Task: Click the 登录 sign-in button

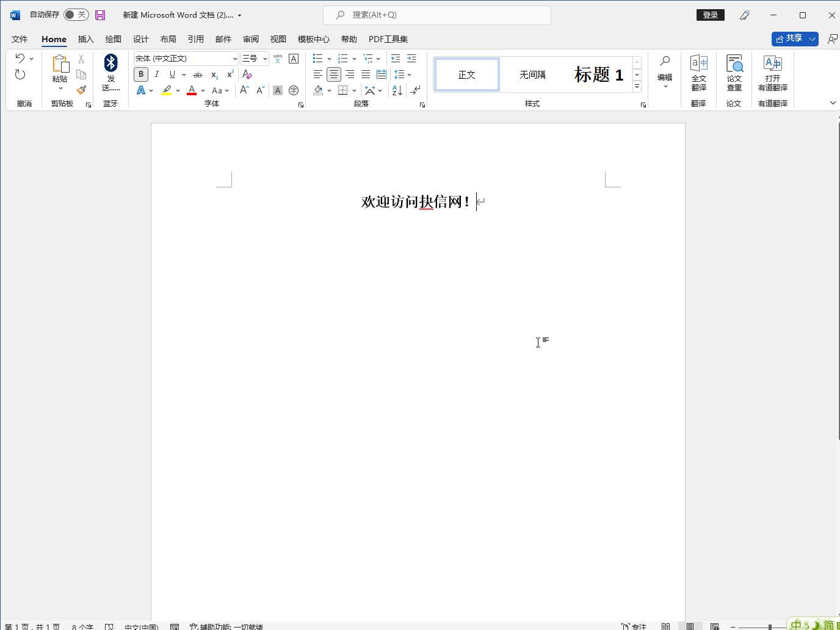Action: point(710,15)
